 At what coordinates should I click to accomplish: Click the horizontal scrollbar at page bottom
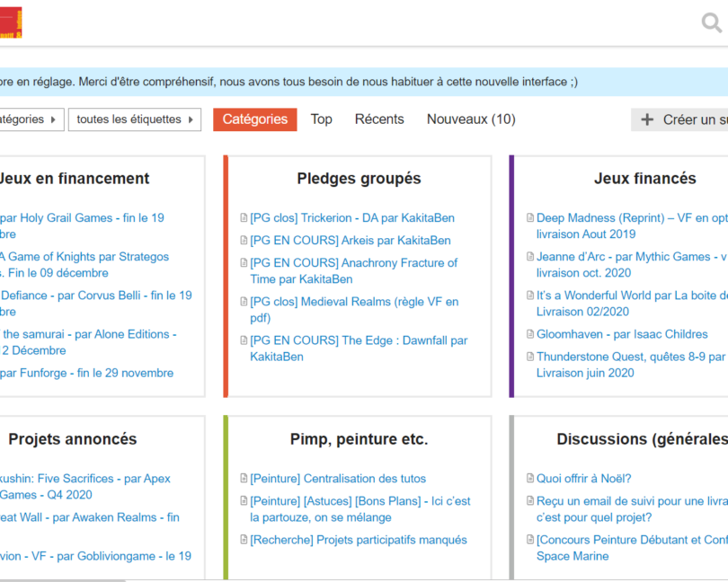(63, 580)
